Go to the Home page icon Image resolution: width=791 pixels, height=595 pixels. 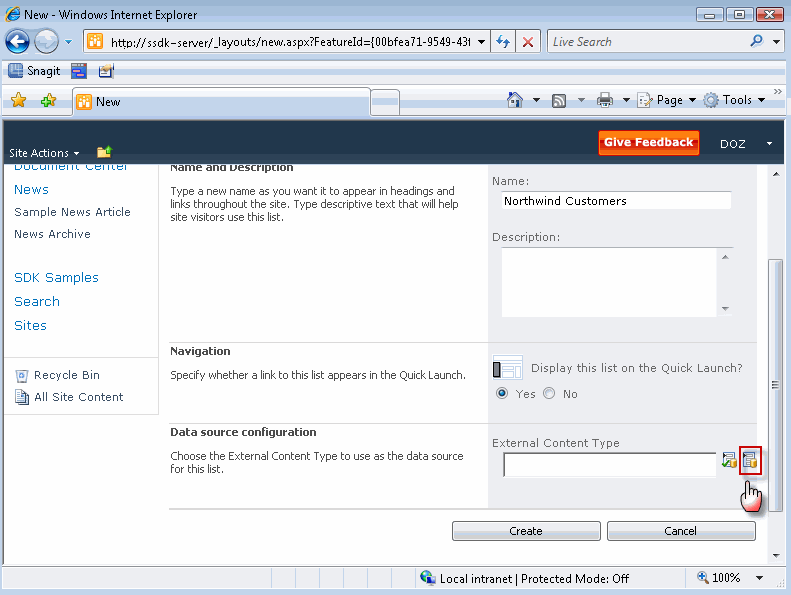click(515, 100)
